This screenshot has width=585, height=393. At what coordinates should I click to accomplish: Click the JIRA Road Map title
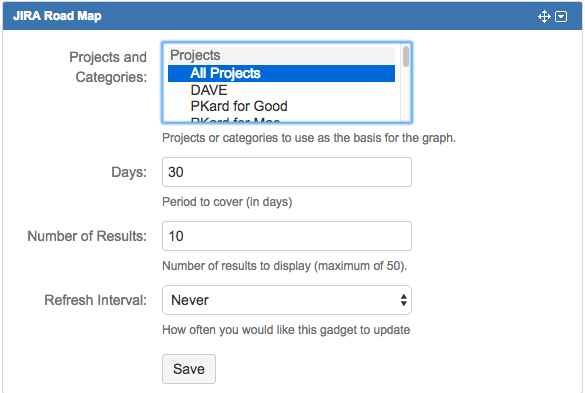pos(57,16)
